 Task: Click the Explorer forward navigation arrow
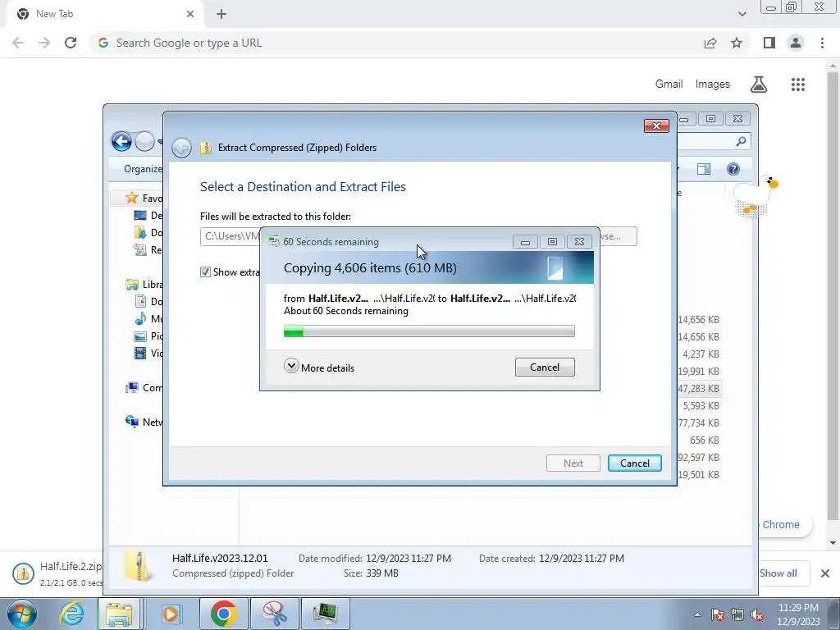point(144,141)
